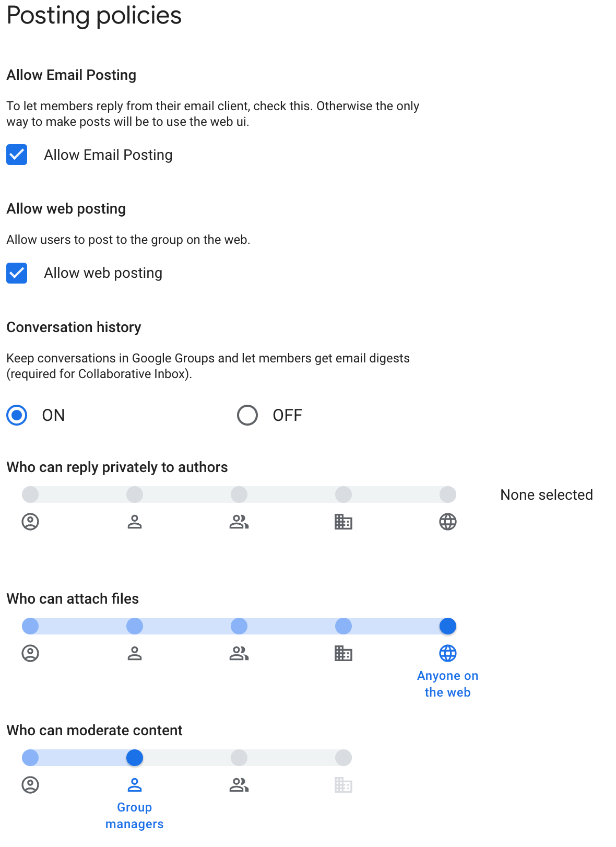
Task: Set reply privately slider to last stop
Action: tap(447, 495)
